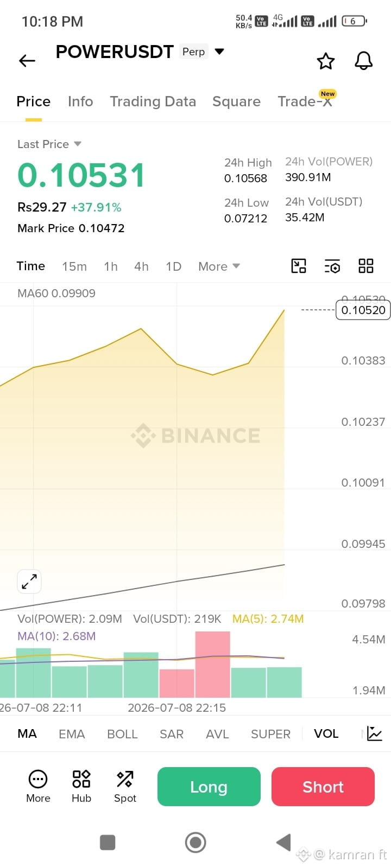Image resolution: width=391 pixels, height=868 pixels.
Task: Expand chart to fullscreen arrows icon
Action: click(x=29, y=582)
